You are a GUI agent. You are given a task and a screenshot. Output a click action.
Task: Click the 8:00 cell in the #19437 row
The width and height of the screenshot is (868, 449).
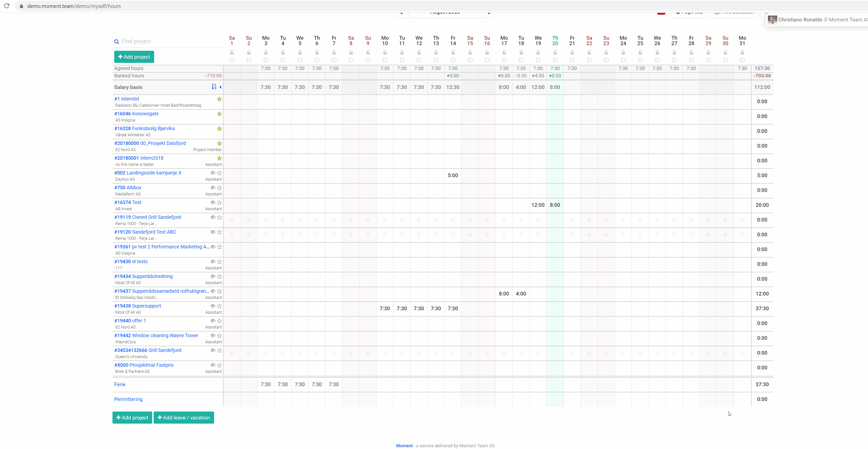(504, 294)
